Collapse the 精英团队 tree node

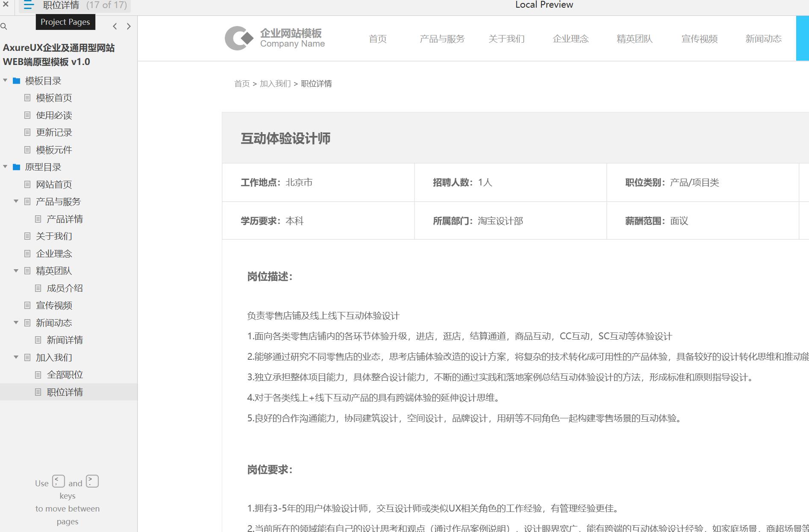(x=16, y=270)
